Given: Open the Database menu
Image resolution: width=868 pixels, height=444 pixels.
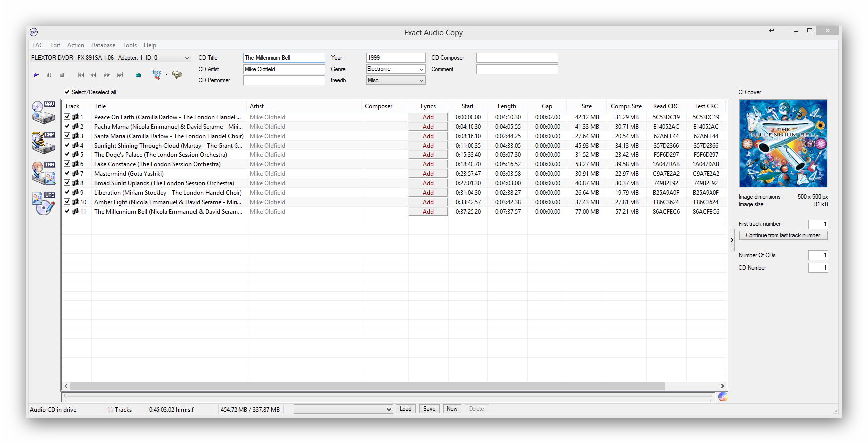Looking at the screenshot, I should [x=103, y=45].
